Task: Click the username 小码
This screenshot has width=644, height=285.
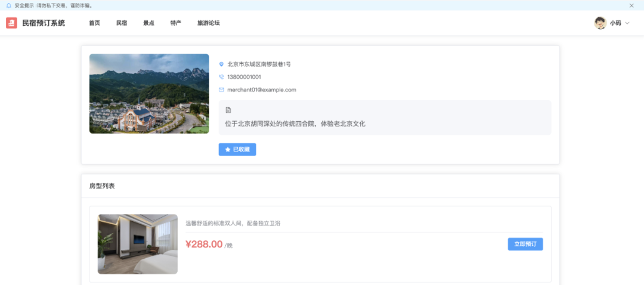Action: point(615,23)
